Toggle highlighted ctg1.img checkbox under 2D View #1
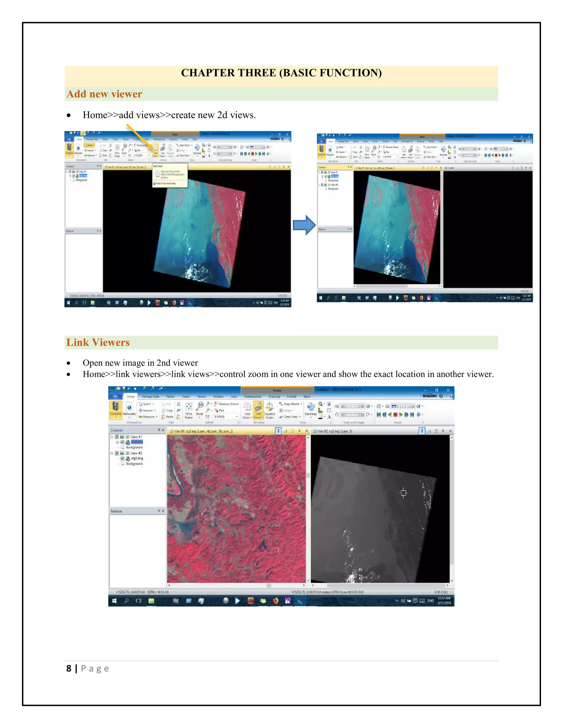Screen dimensions: 563x728 [122, 442]
